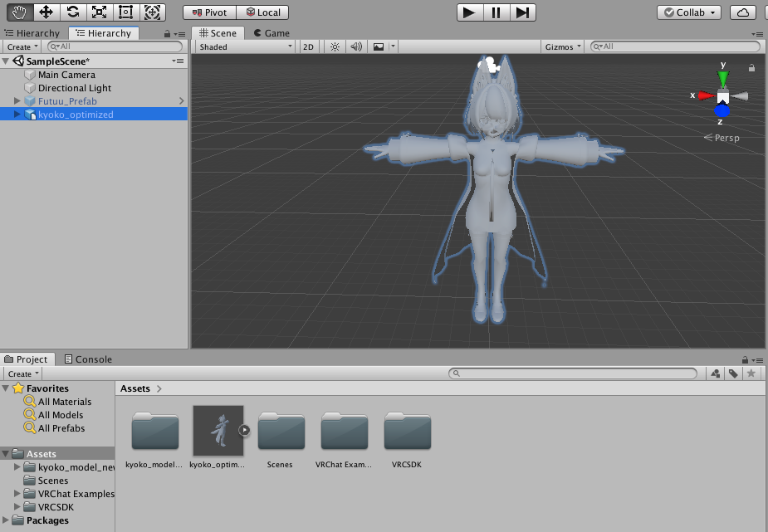Collapse the Favorites section
This screenshot has width=768, height=532.
[6, 388]
